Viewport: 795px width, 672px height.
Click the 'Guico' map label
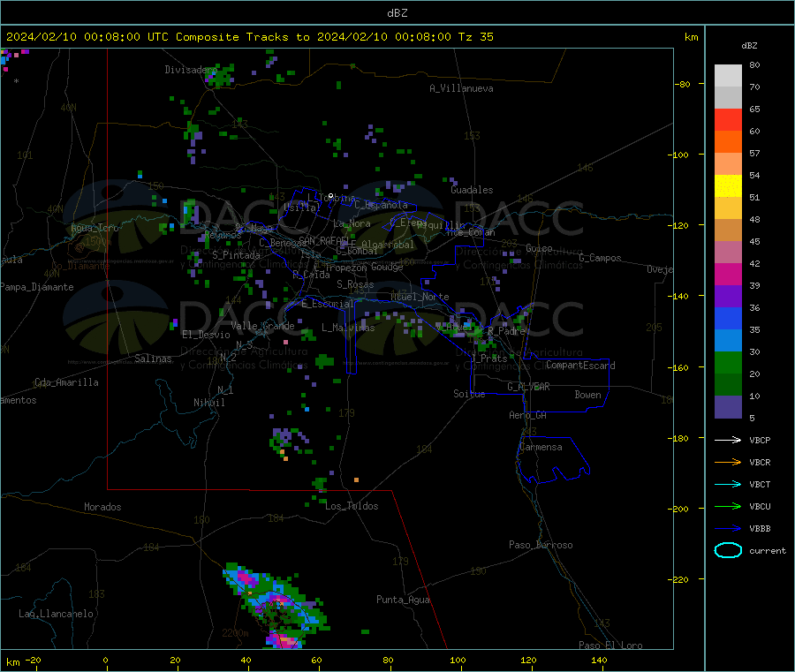[539, 248]
